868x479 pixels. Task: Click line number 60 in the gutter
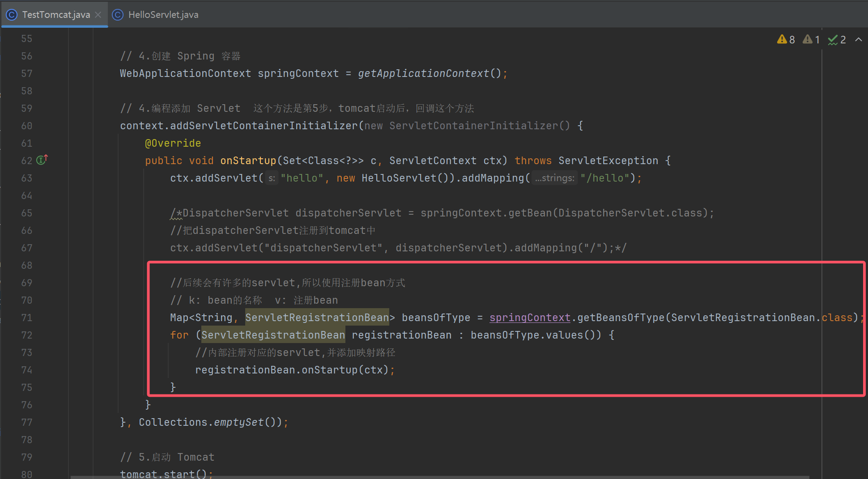tap(27, 126)
